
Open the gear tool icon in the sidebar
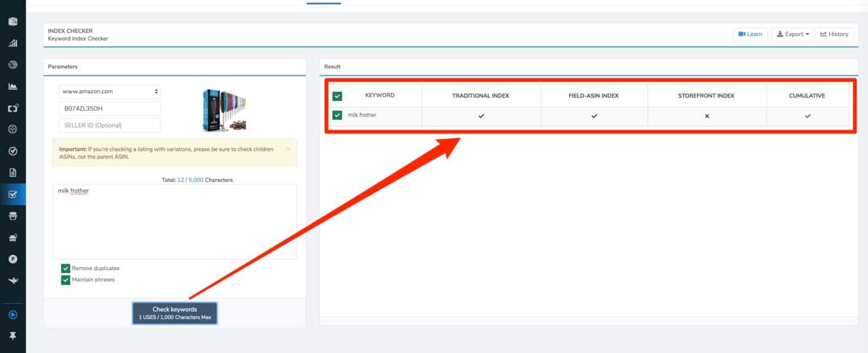click(x=13, y=129)
